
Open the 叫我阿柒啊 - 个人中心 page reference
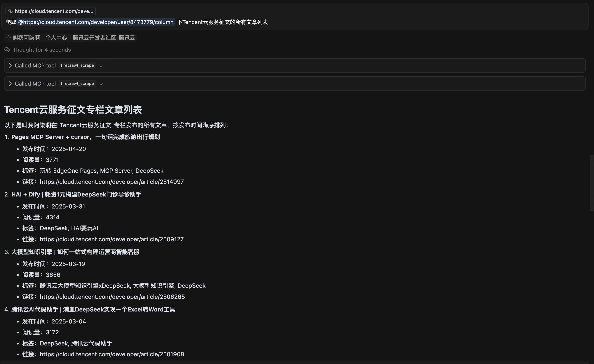(71, 38)
